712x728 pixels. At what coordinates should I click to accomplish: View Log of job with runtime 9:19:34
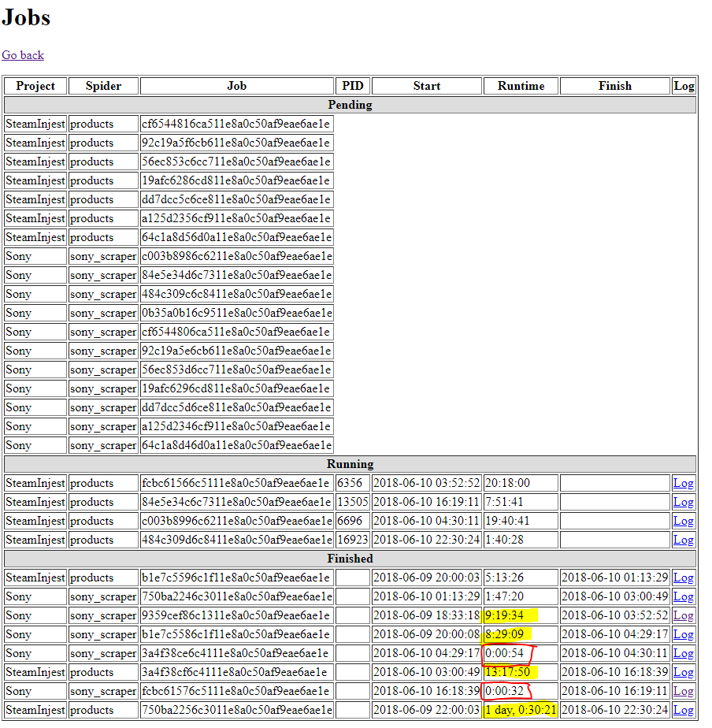pyautogui.click(x=683, y=615)
